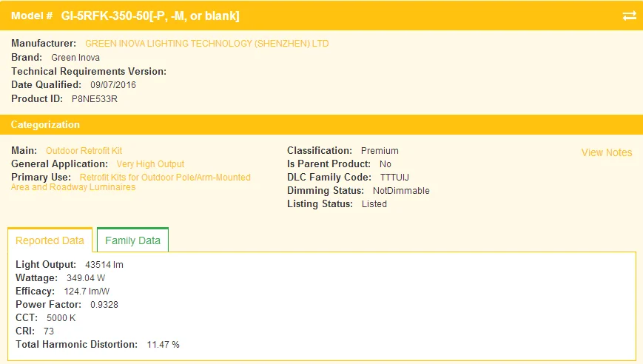This screenshot has height=364, width=643.
Task: Click the Technical Requirements Version label
Action: tap(89, 71)
